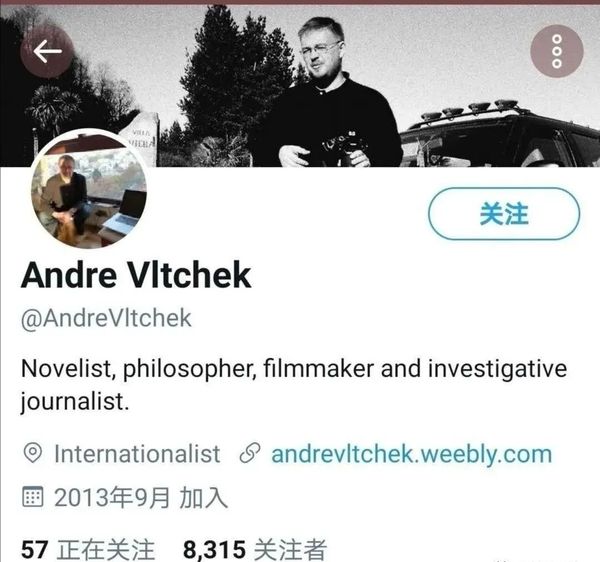Open the 8,315 关注者 followers list
600x562 pixels.
click(x=255, y=550)
